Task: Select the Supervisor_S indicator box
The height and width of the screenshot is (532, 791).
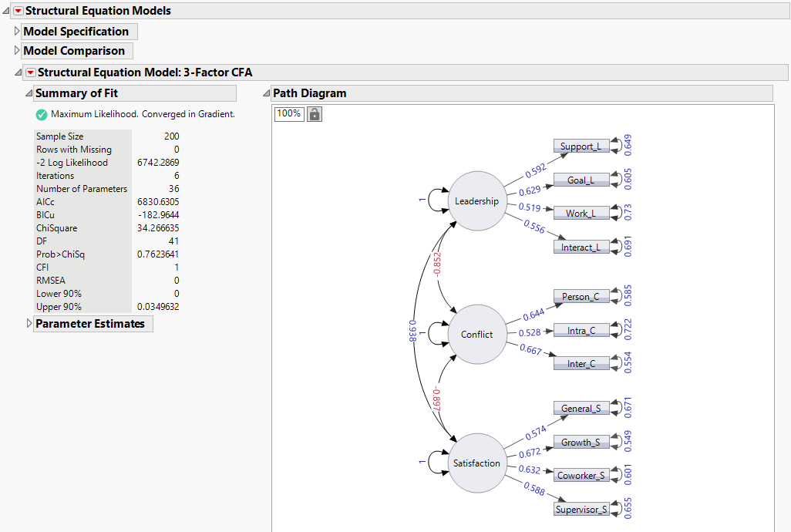Action: [x=581, y=509]
